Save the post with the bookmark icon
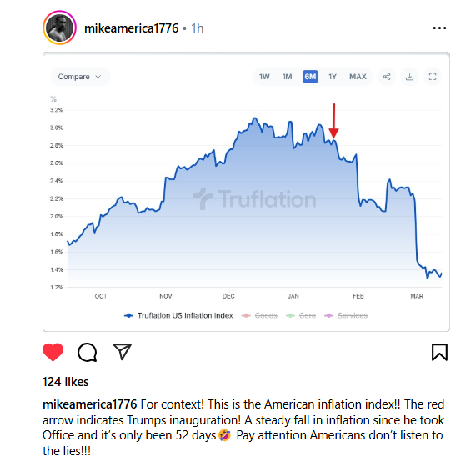Screen dimensions: 476x462 tap(439, 352)
